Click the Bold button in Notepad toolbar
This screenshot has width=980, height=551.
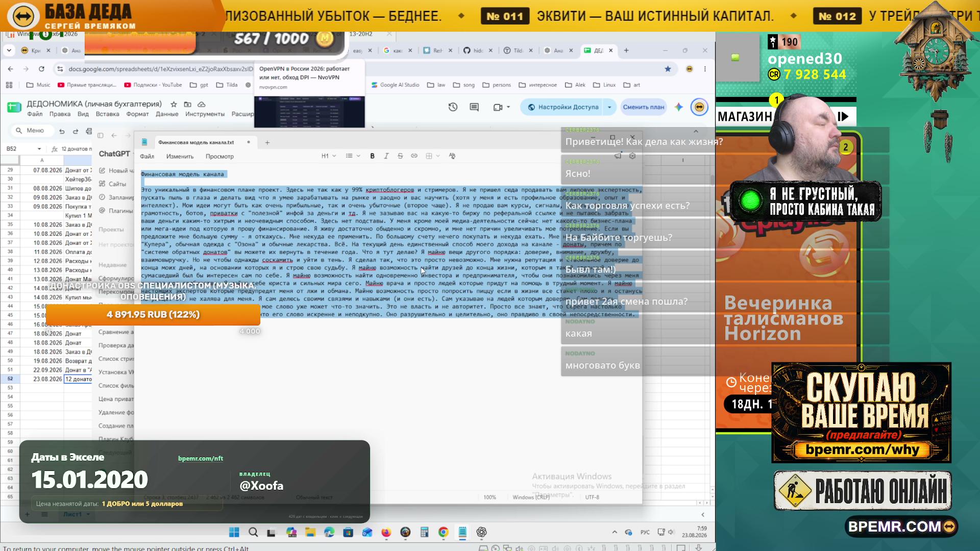(x=372, y=156)
